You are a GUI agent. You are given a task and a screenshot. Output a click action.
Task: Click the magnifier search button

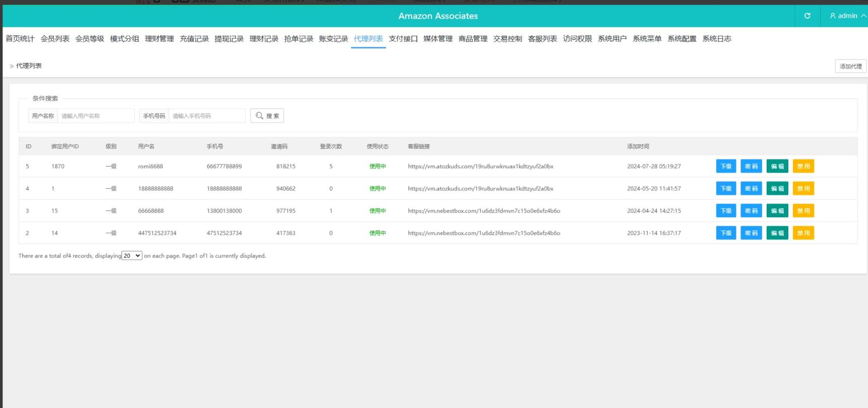pos(267,116)
